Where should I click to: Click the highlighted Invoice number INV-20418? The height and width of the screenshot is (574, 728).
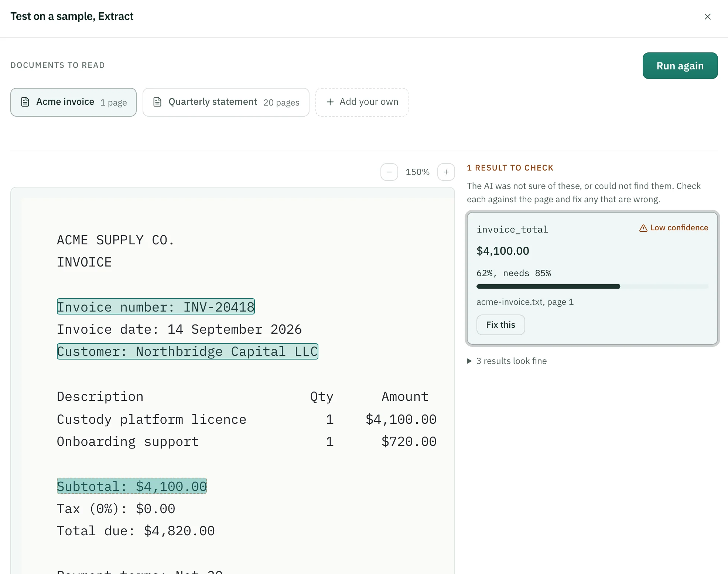156,307
